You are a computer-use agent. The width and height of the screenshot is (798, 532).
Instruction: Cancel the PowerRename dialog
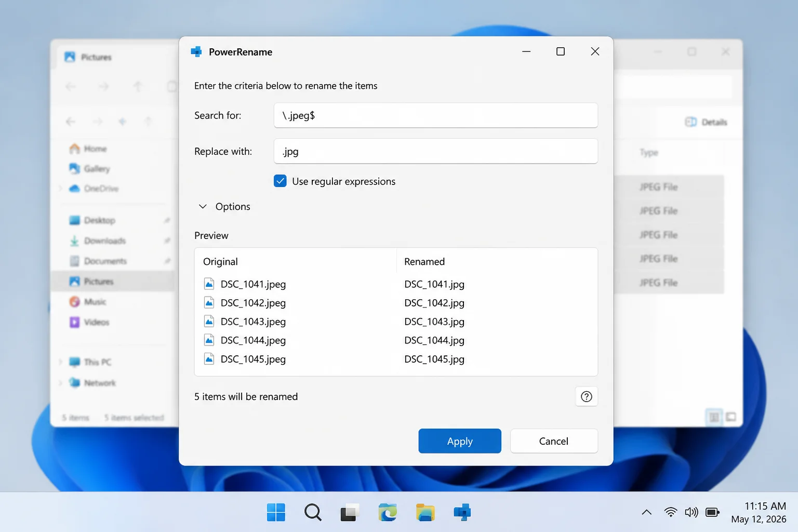pyautogui.click(x=554, y=441)
